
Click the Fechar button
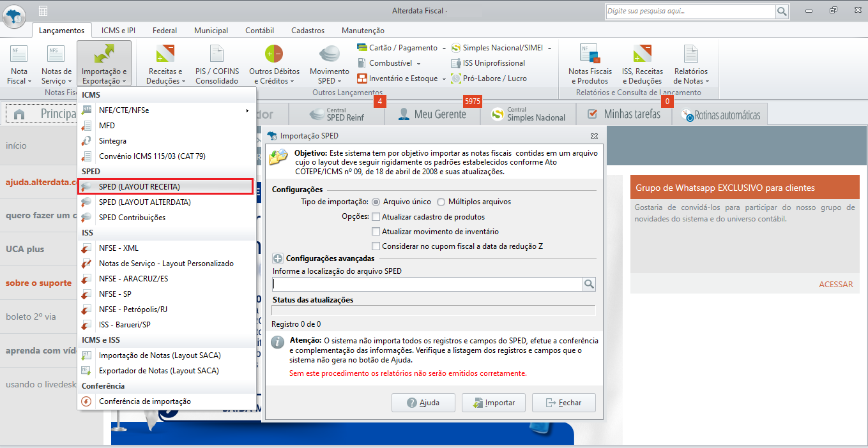pyautogui.click(x=563, y=403)
